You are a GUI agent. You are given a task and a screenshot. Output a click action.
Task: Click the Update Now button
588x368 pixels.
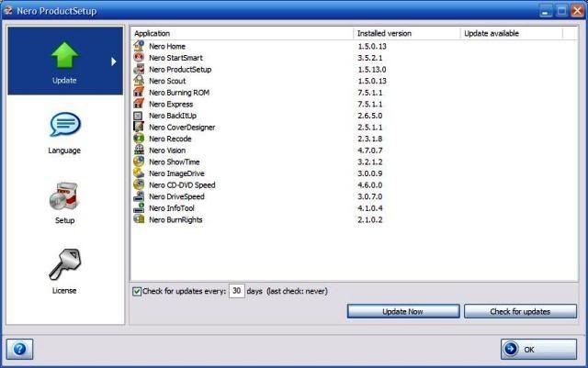pyautogui.click(x=403, y=311)
